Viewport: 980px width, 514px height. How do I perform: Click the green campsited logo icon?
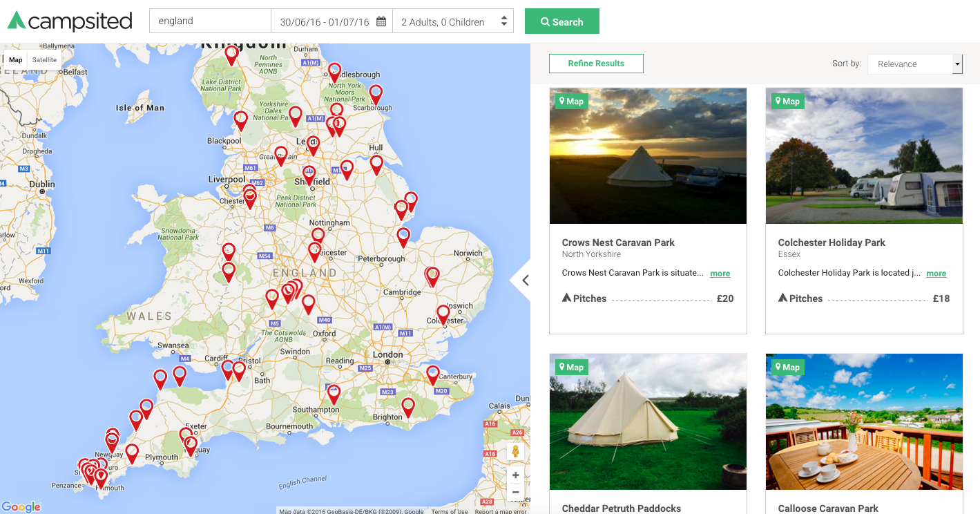point(15,21)
